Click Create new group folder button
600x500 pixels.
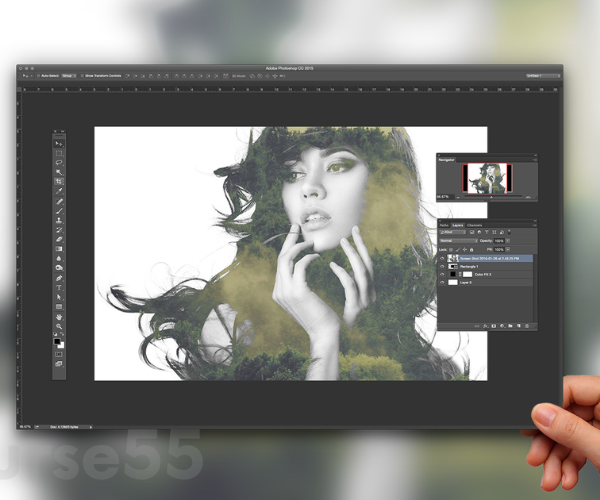coord(510,326)
